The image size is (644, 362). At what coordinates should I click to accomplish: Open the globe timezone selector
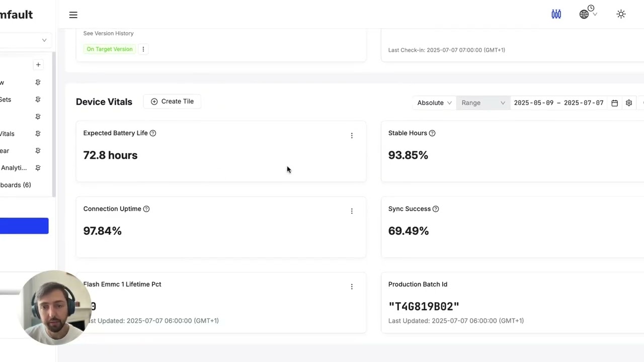pos(588,14)
